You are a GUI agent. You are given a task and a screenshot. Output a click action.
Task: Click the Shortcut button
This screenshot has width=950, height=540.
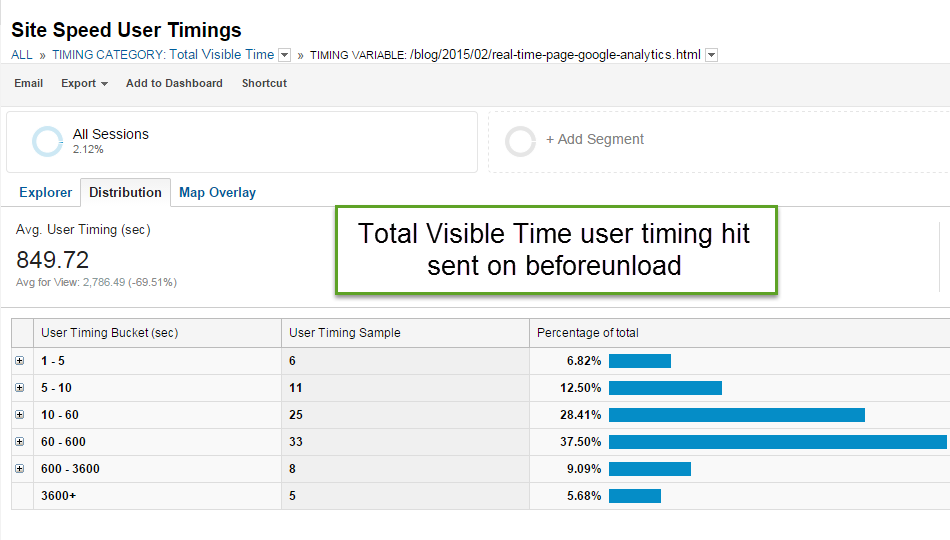coord(264,83)
